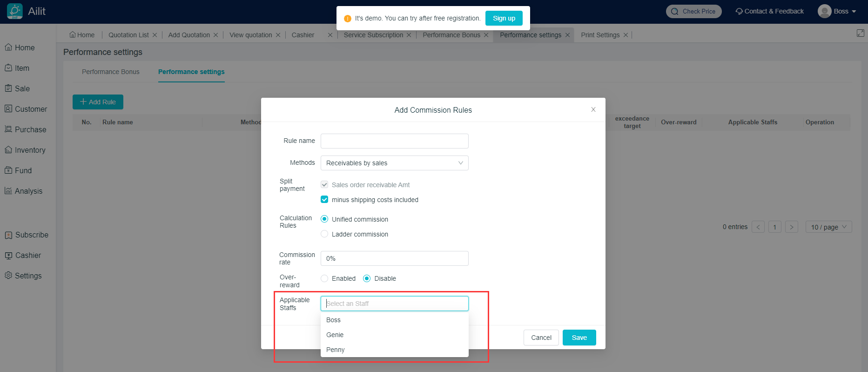This screenshot has width=868, height=372.
Task: Choose Genie from the staff list
Action: click(x=335, y=335)
